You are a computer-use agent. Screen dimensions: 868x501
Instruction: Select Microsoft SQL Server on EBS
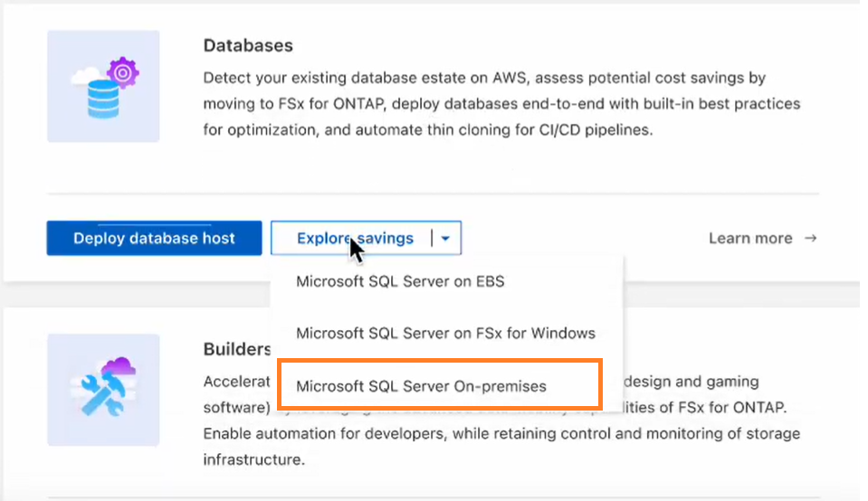click(400, 281)
